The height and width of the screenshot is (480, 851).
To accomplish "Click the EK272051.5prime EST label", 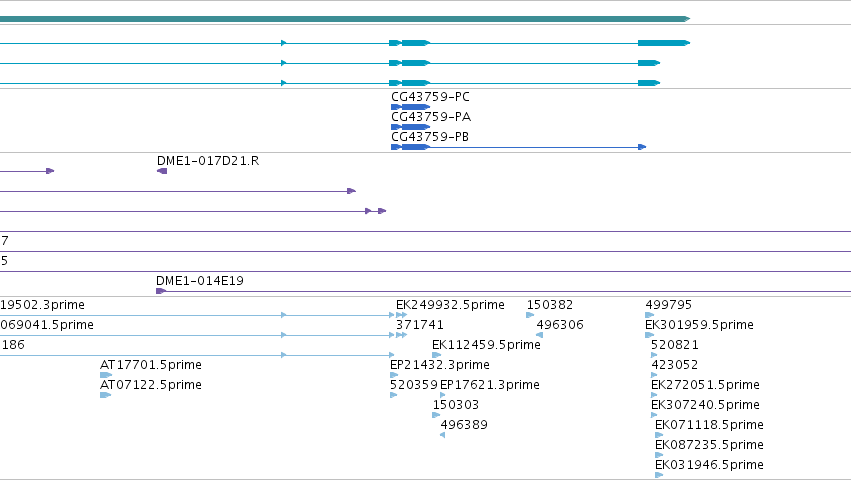I will pos(706,385).
